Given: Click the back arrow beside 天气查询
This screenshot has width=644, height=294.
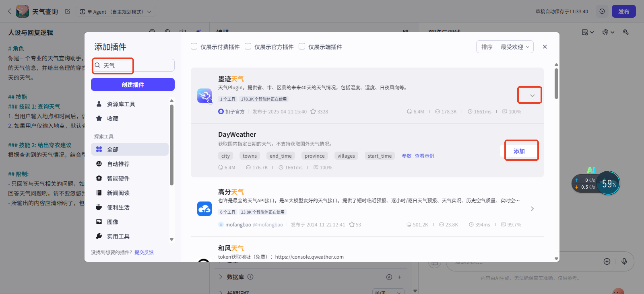Looking at the screenshot, I should pos(10,11).
